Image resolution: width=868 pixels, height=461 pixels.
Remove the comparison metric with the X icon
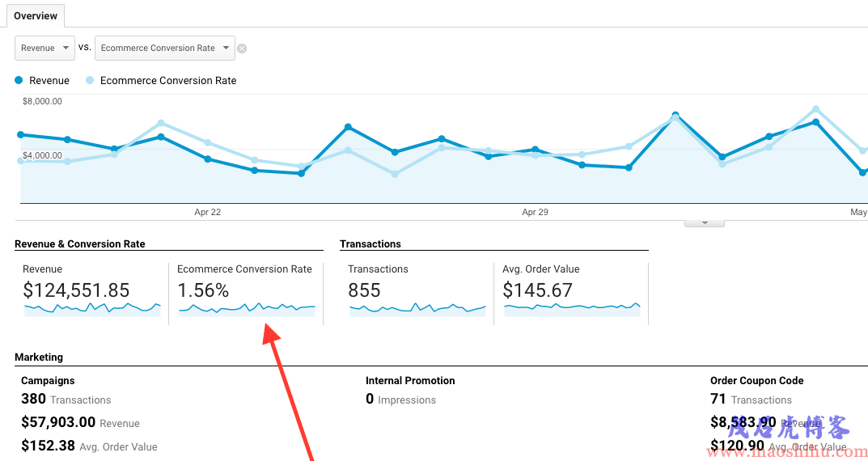(242, 49)
